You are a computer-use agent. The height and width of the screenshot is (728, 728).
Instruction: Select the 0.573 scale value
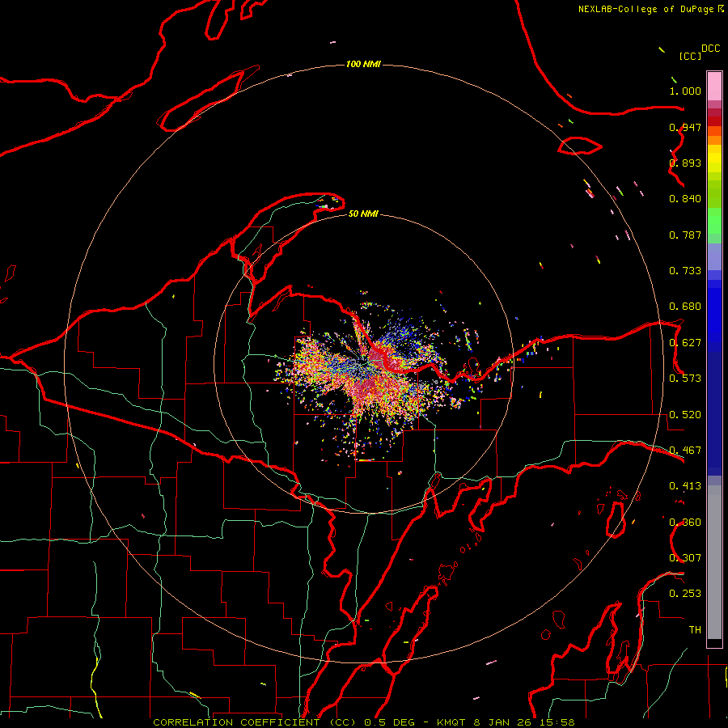click(x=685, y=379)
